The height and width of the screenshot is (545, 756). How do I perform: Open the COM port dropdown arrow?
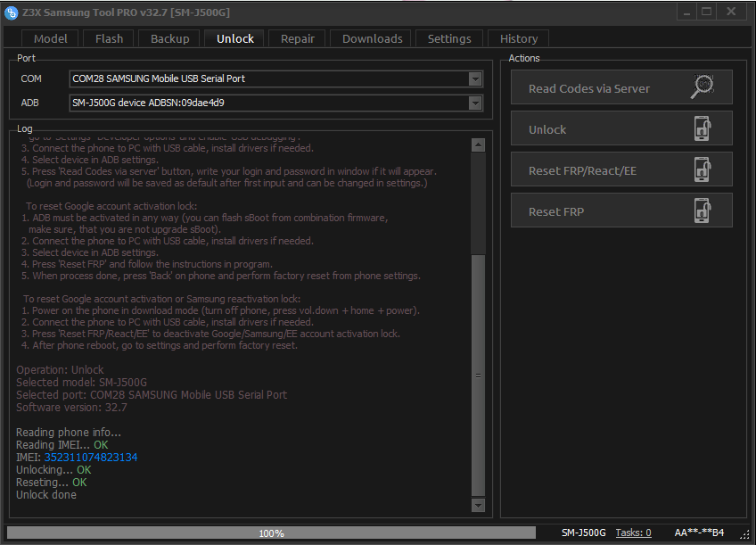(475, 78)
